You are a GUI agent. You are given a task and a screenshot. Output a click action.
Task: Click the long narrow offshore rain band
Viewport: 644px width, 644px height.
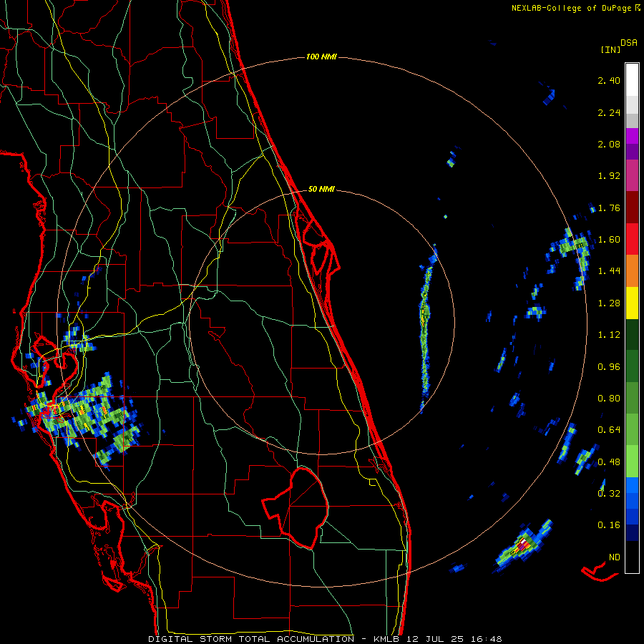426,328
